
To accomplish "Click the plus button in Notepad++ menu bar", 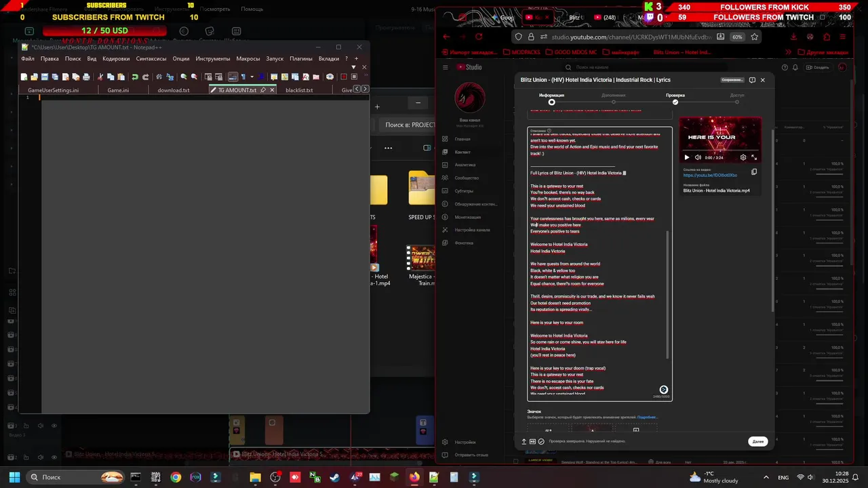I will coord(356,59).
